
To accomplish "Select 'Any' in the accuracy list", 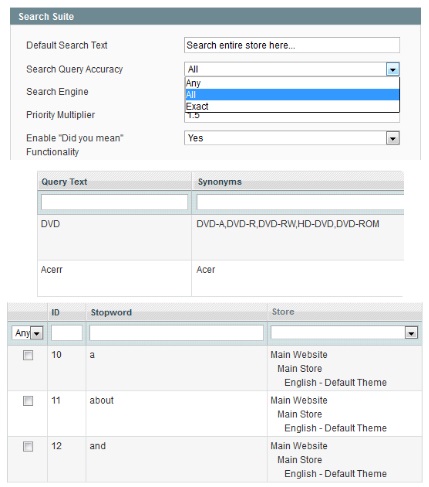I will (x=292, y=83).
